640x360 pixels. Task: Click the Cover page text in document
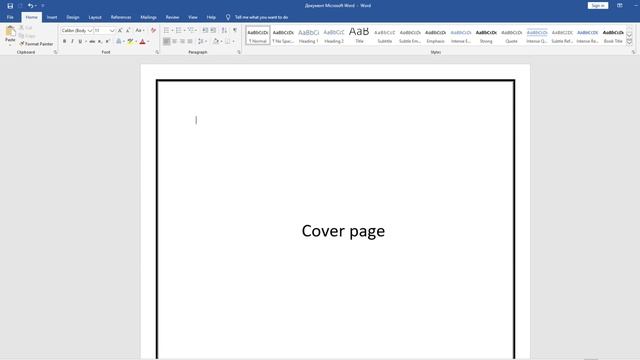[x=343, y=231]
